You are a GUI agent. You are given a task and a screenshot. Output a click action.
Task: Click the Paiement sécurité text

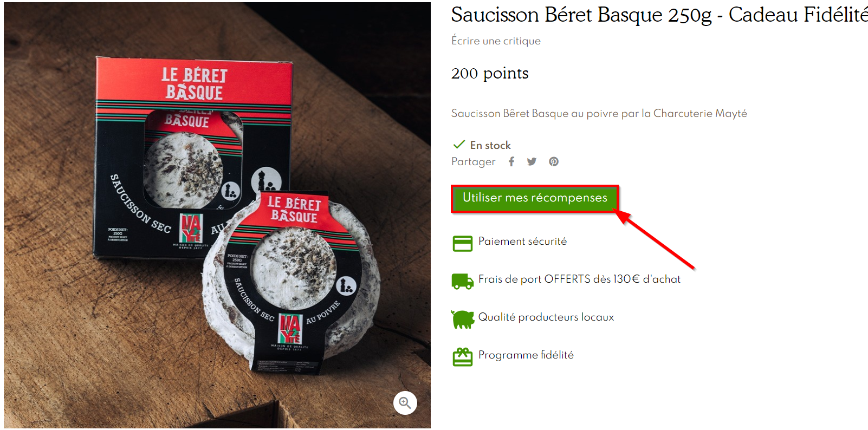522,241
